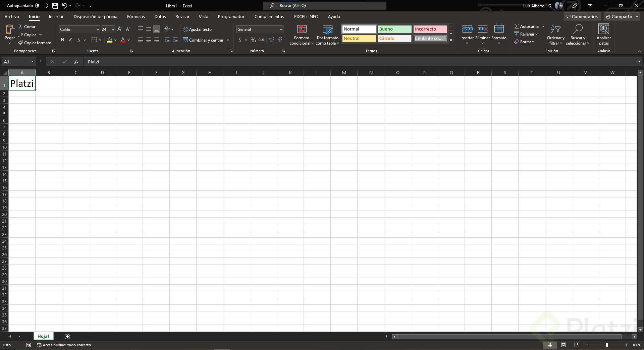Toggle underline S formatting
This screenshot has height=350, width=644.
coord(79,40)
